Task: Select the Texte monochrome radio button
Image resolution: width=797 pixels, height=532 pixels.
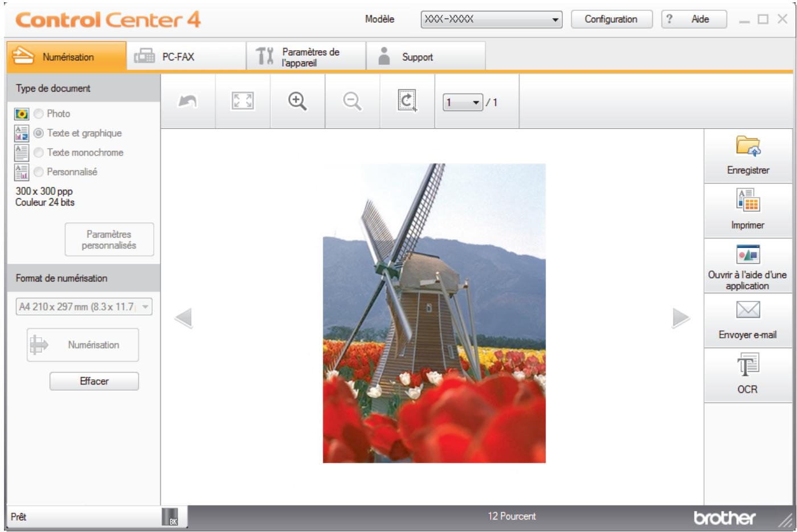Action: pos(38,152)
